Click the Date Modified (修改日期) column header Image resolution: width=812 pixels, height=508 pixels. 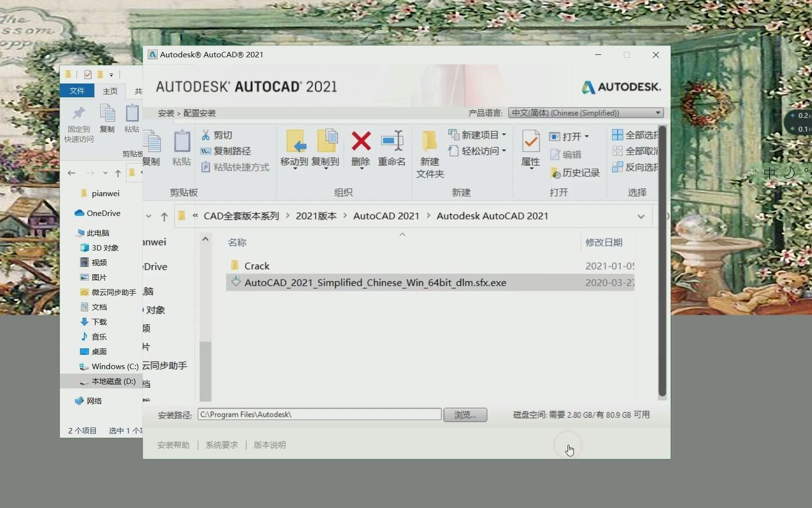click(604, 243)
